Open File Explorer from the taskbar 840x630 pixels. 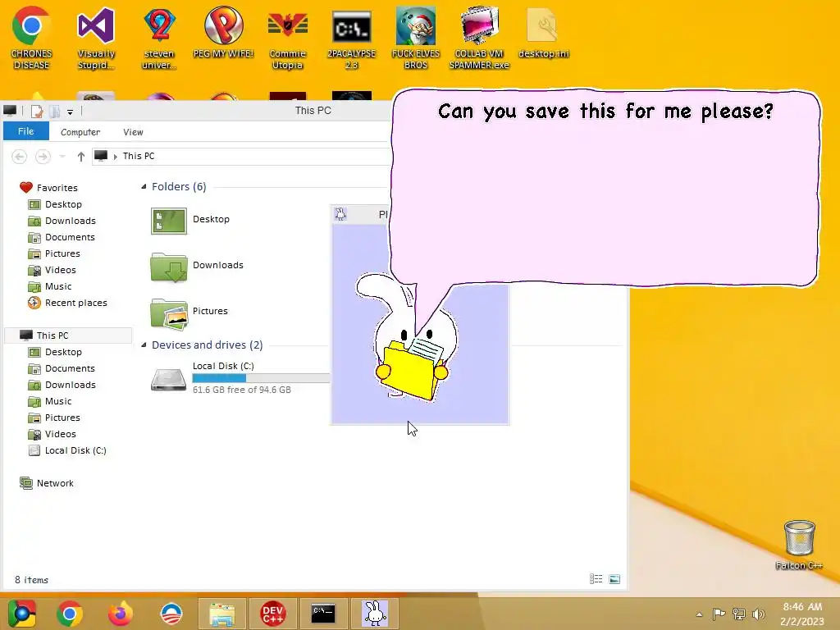pos(221,614)
